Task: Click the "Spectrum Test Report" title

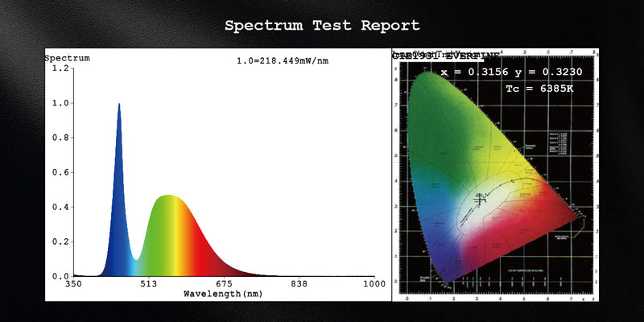Action: 322,25
